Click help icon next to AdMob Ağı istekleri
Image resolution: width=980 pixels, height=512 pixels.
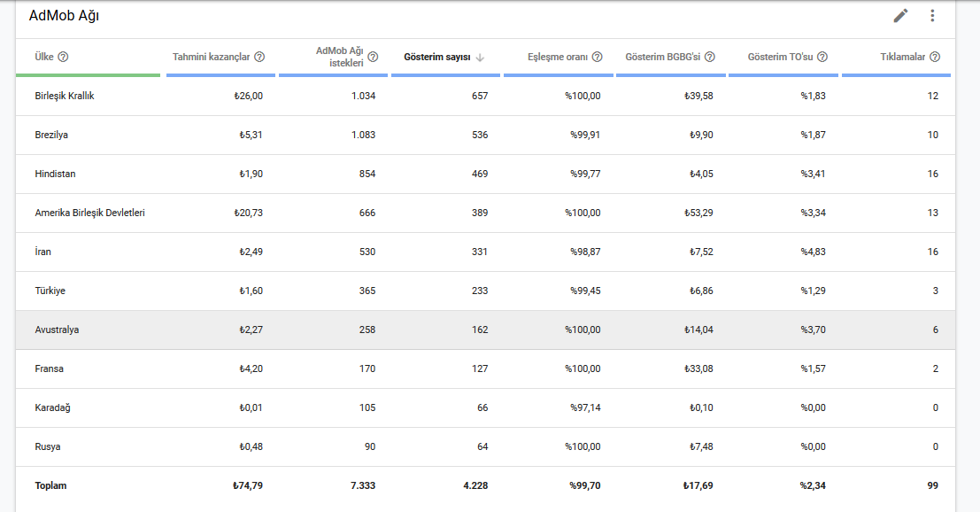tap(373, 57)
